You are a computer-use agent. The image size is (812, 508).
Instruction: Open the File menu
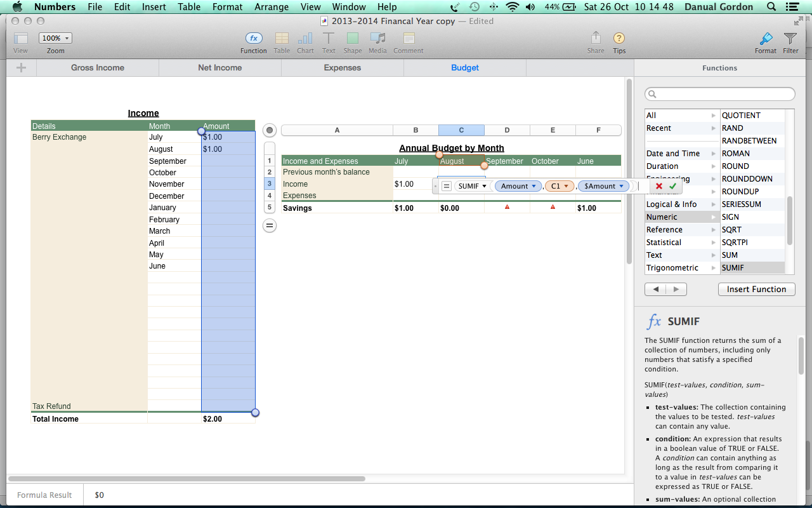[x=95, y=7]
